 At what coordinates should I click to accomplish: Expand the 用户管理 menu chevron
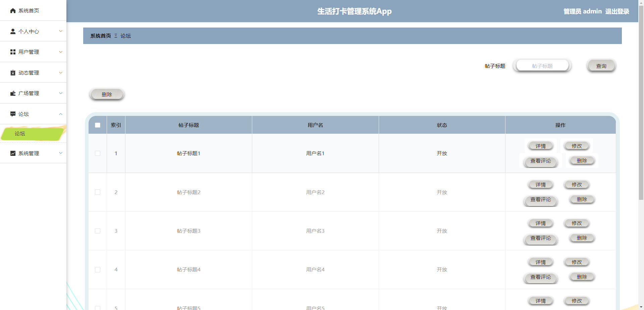[61, 52]
